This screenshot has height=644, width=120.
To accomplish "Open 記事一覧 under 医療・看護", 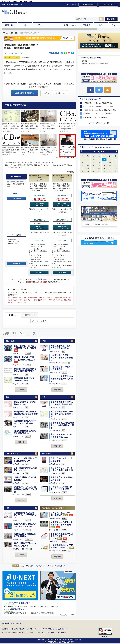I will tap(21, 390).
